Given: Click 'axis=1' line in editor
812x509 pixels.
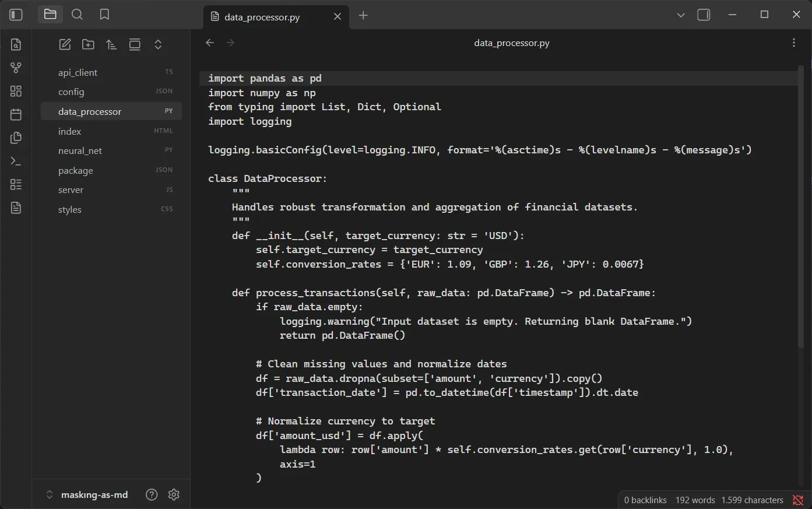Looking at the screenshot, I should click(x=297, y=464).
